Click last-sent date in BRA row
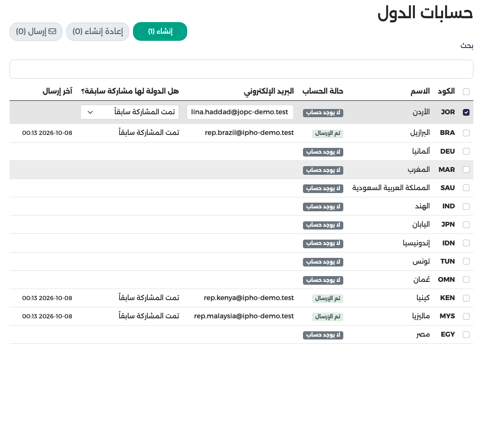The width and height of the screenshot is (483, 448). [x=47, y=133]
